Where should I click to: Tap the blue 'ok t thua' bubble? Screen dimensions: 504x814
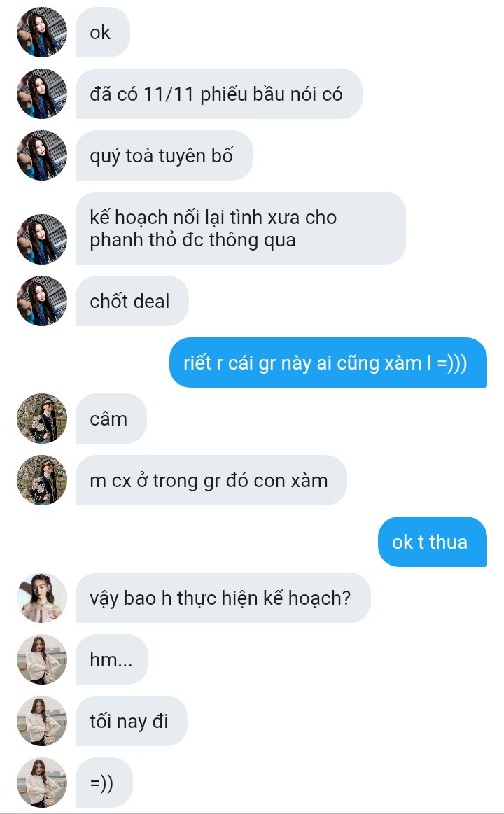point(433,542)
